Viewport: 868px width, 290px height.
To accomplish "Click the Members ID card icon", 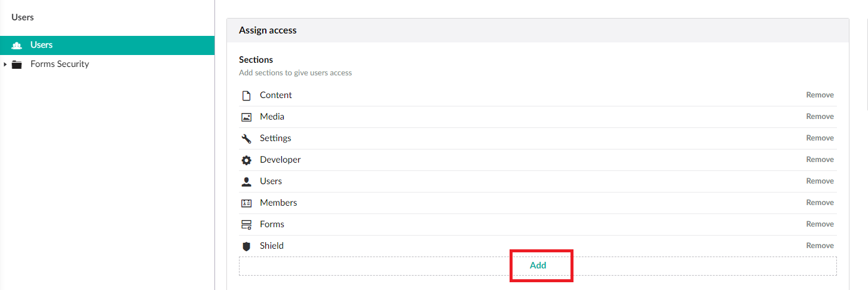I will click(x=246, y=203).
